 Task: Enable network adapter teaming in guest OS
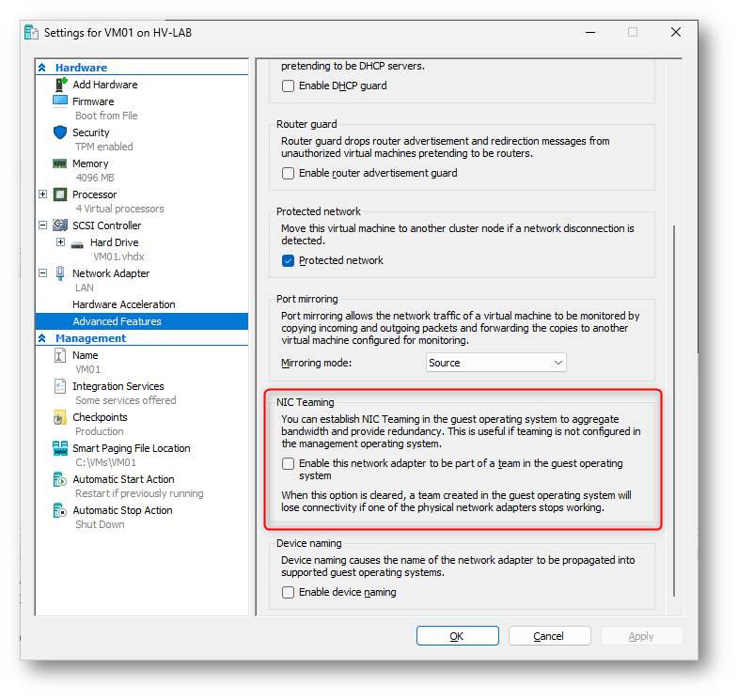coord(288,464)
